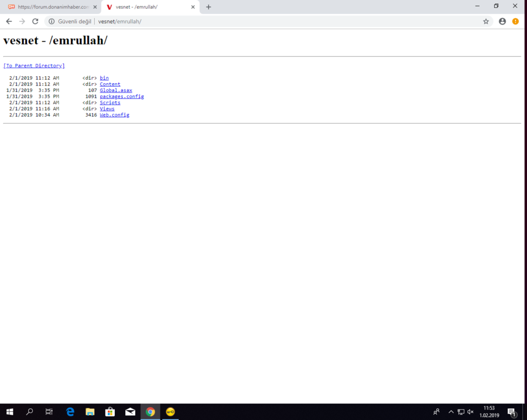Open the Content directory link
The width and height of the screenshot is (527, 420).
pyautogui.click(x=110, y=84)
